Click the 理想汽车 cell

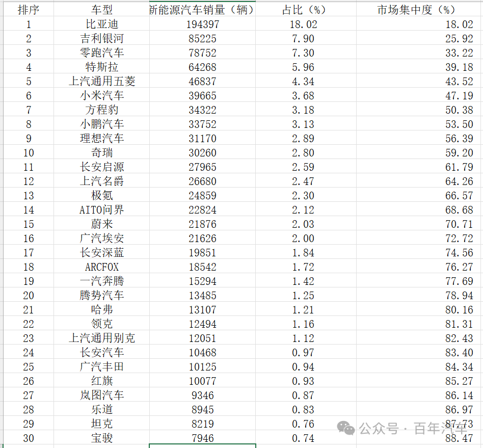(102, 138)
